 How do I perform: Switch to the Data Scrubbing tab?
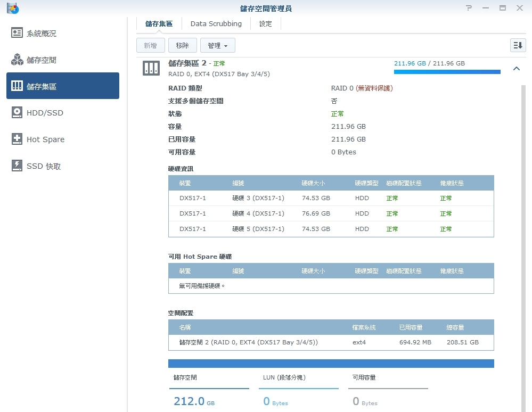(216, 24)
